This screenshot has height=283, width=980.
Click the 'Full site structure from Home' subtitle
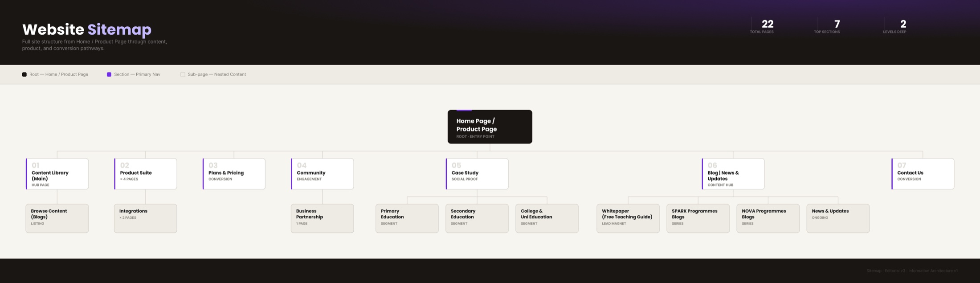click(94, 45)
